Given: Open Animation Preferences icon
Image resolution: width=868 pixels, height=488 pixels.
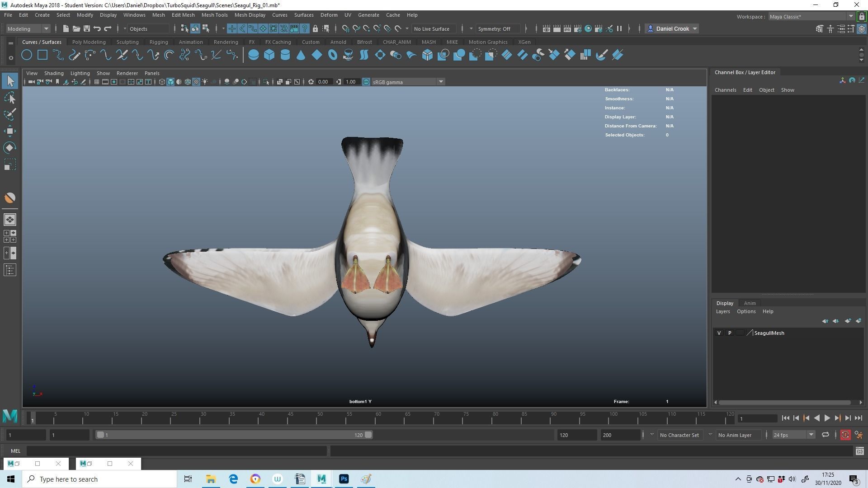Looking at the screenshot, I should (859, 435).
